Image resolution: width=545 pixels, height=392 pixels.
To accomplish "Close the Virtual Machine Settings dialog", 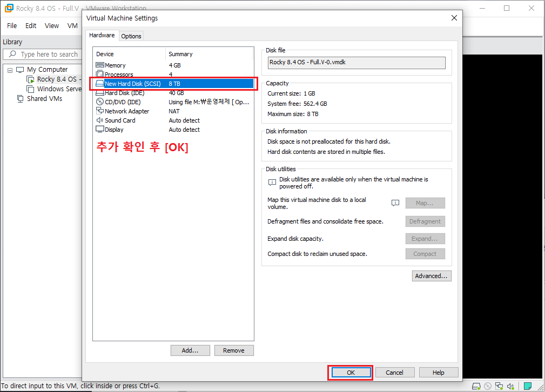I will (454, 18).
